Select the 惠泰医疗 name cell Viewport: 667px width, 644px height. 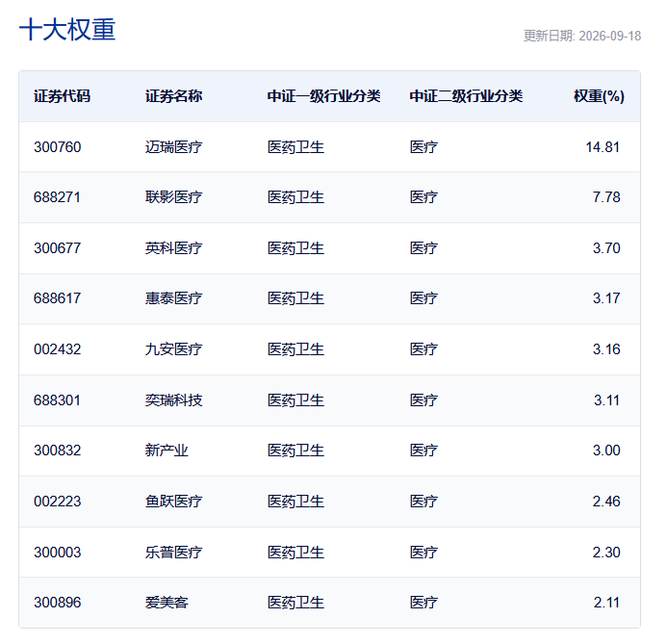(x=173, y=298)
